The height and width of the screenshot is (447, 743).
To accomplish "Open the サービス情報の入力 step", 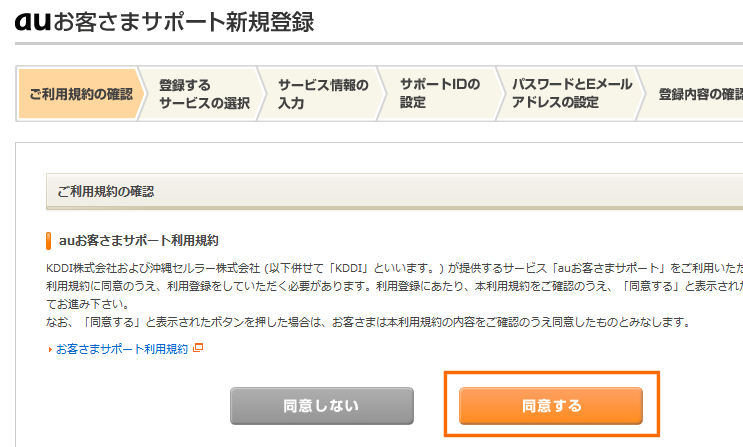I will click(x=322, y=94).
